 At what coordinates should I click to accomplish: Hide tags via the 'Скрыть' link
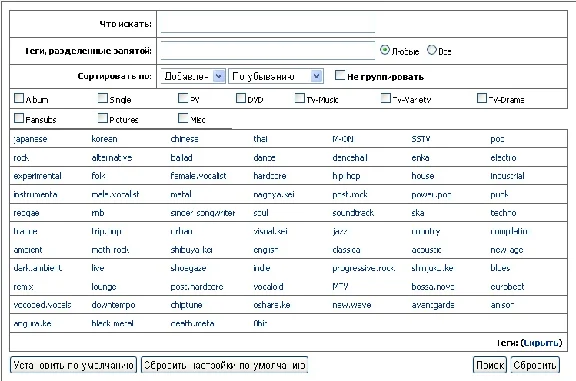[541, 343]
